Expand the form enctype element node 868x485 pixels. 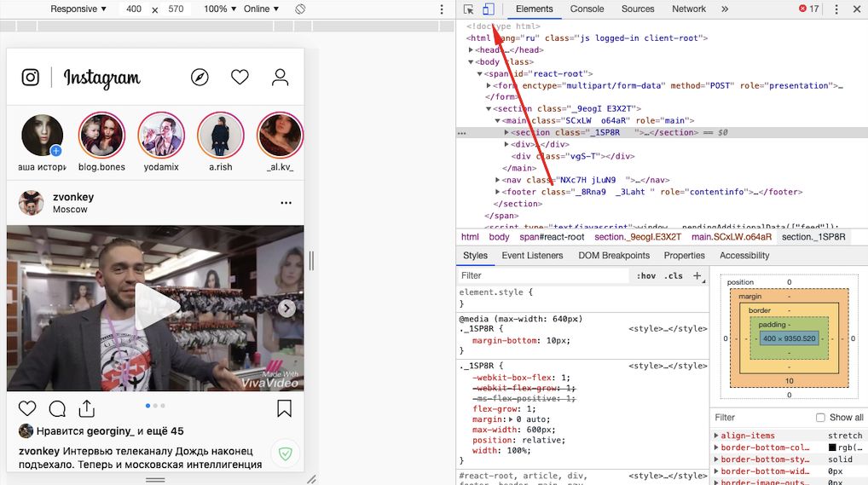[x=489, y=86]
